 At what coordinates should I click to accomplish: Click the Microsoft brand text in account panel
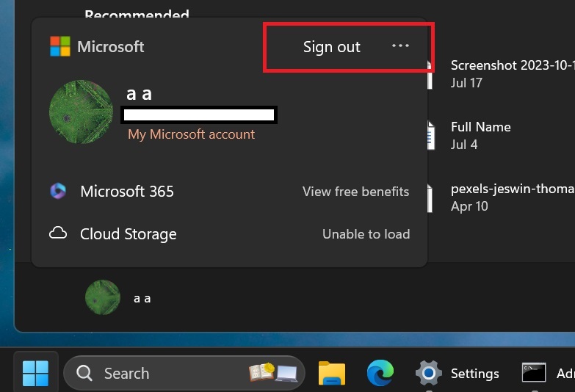[110, 46]
